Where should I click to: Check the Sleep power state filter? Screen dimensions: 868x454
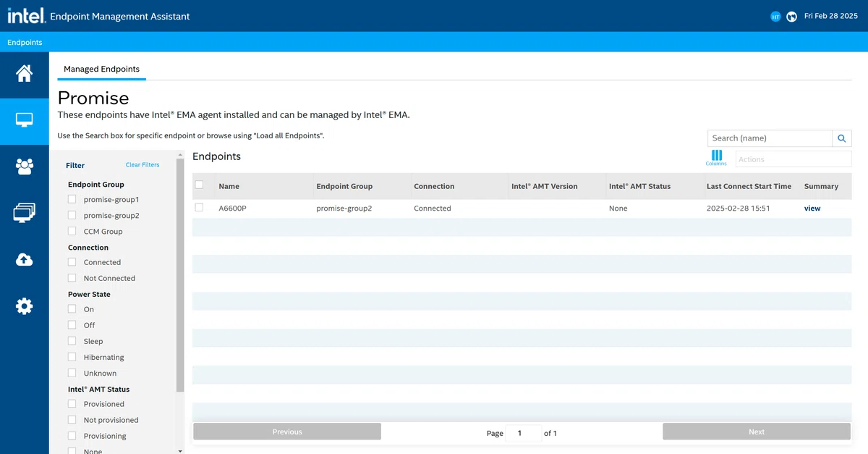[x=72, y=341]
